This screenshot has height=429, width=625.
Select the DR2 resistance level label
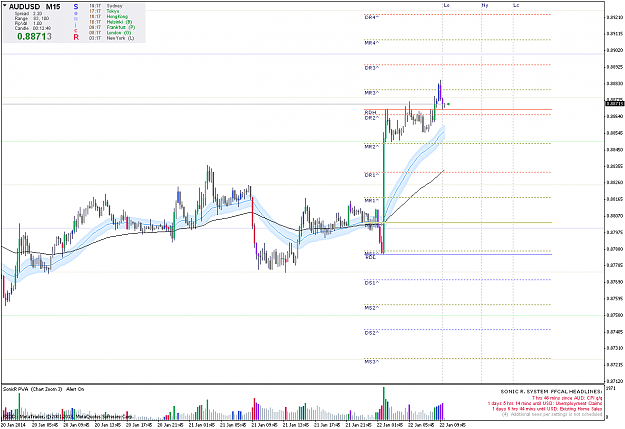tap(371, 118)
